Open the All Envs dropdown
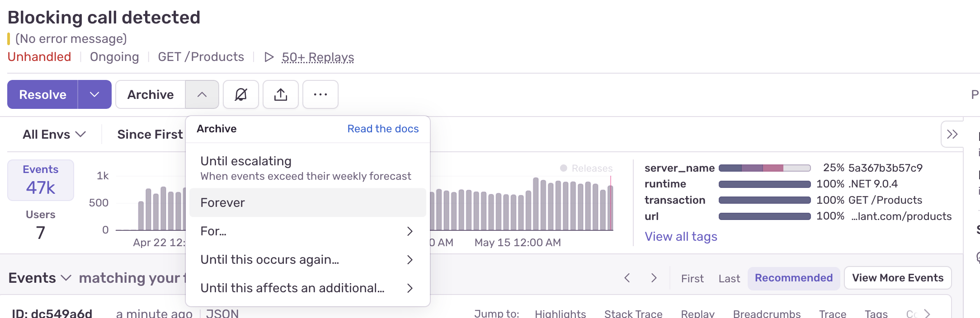 54,134
